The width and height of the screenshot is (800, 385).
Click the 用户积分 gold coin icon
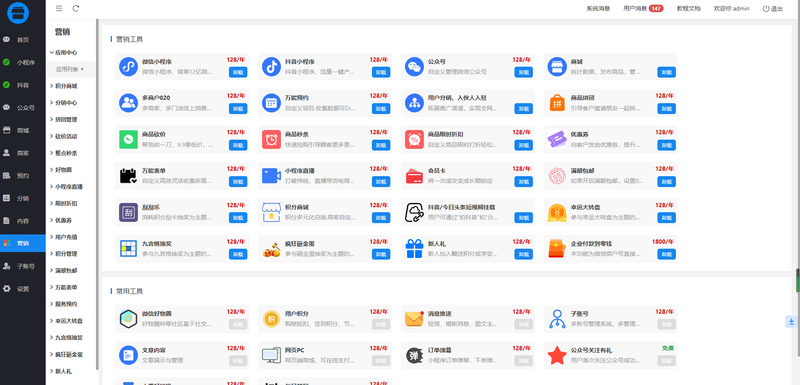tap(271, 319)
